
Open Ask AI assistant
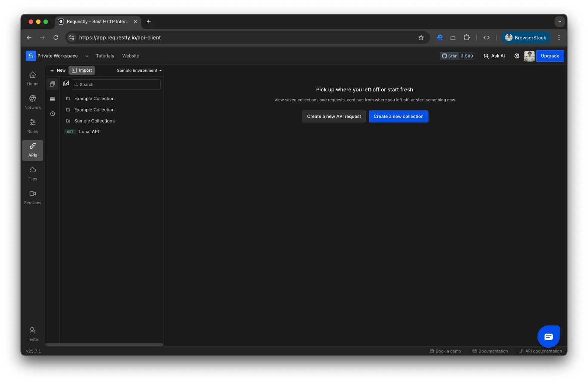click(x=494, y=56)
